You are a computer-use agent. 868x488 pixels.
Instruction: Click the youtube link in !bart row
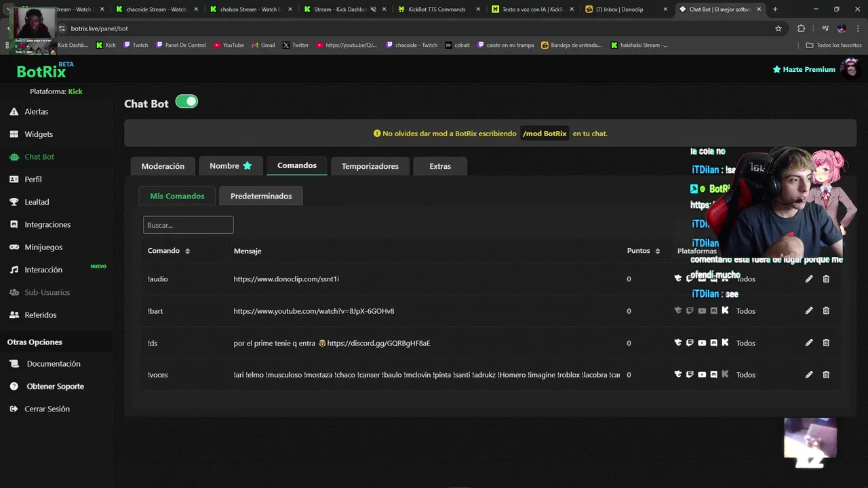point(314,311)
